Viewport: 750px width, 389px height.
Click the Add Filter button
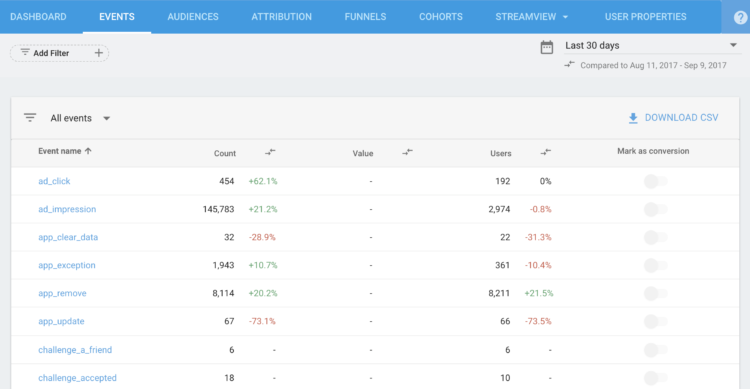pos(59,53)
